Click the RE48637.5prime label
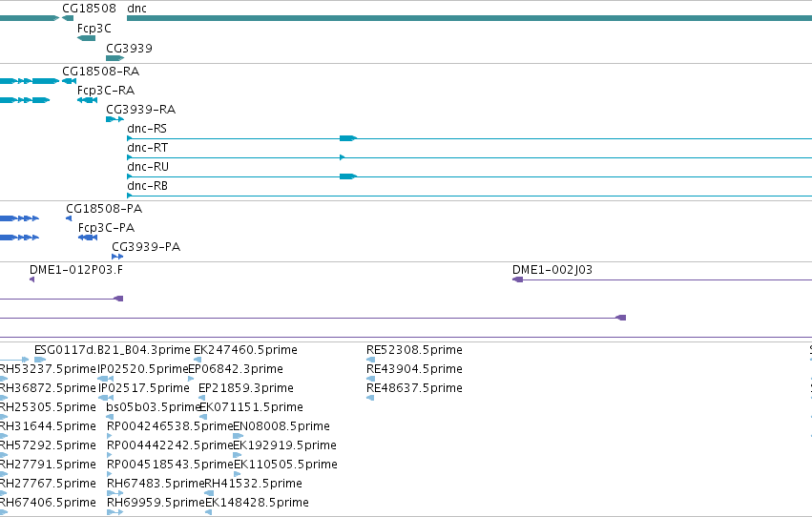 (414, 388)
